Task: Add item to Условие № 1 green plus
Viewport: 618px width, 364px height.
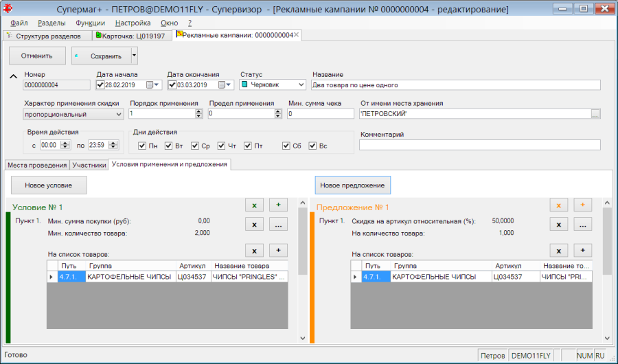Action: tap(278, 205)
